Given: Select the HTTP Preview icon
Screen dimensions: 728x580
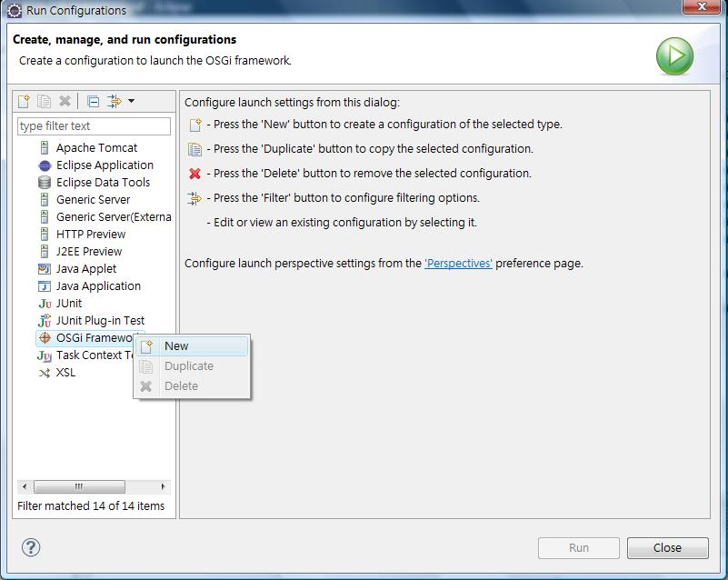Looking at the screenshot, I should click(x=45, y=234).
